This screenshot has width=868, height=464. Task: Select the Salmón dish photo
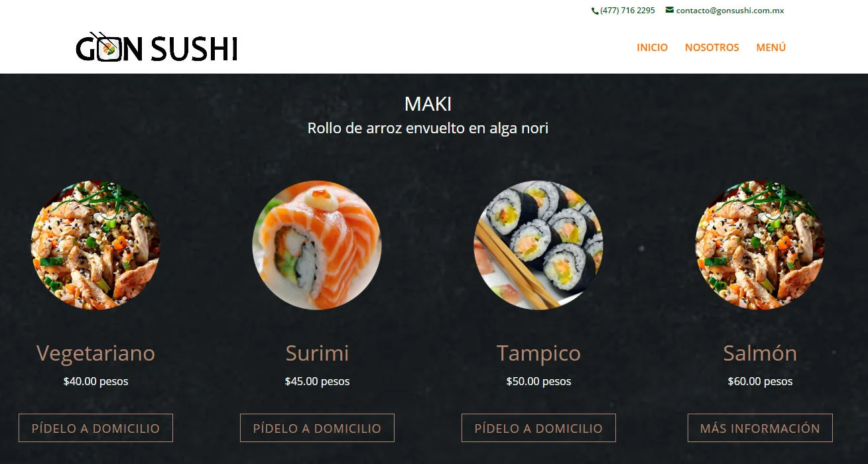760,245
